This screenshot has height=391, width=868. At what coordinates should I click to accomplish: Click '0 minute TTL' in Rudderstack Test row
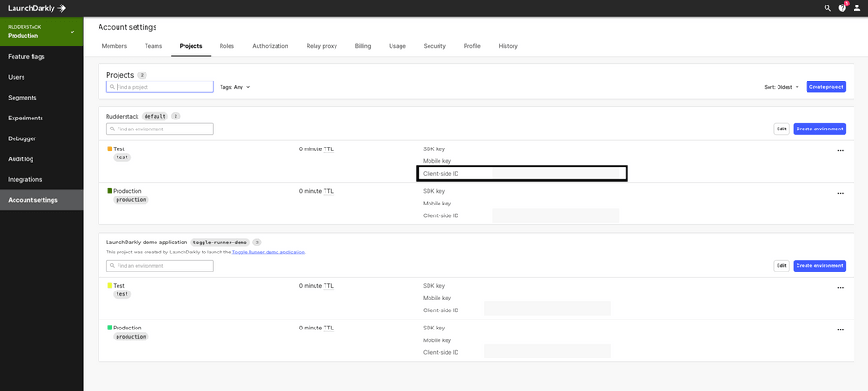316,149
